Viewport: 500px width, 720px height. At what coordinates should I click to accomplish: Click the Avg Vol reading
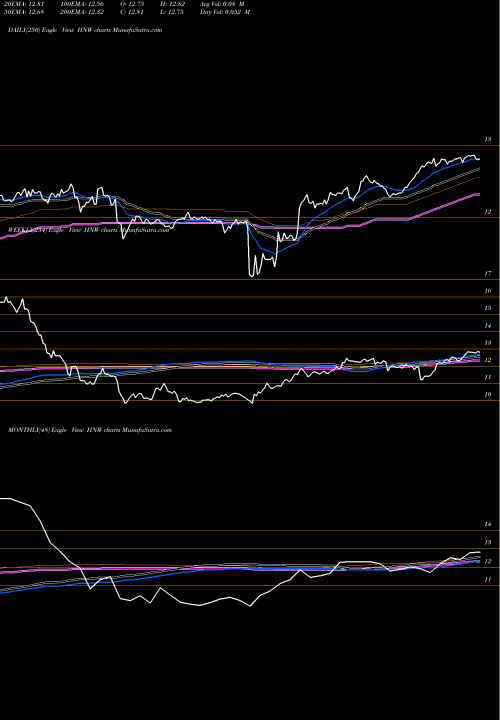click(222, 4)
